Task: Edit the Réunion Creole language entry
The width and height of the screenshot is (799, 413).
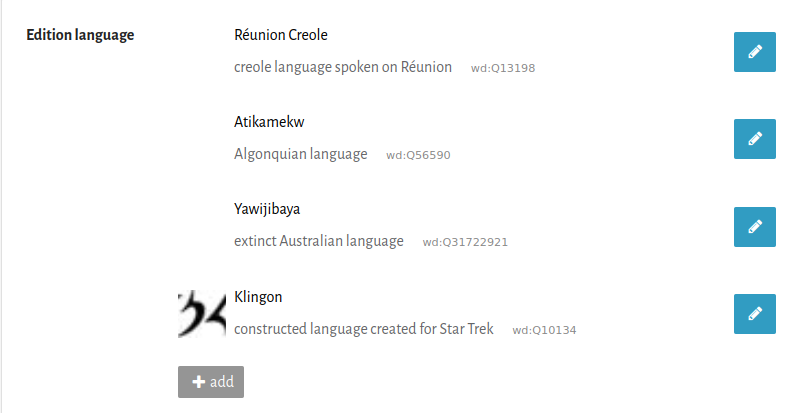Action: coord(755,52)
